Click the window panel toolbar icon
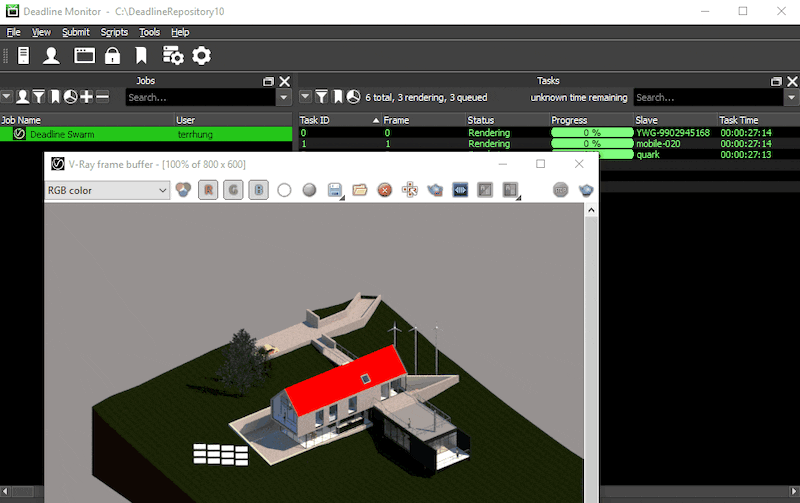800x503 pixels. (84, 56)
